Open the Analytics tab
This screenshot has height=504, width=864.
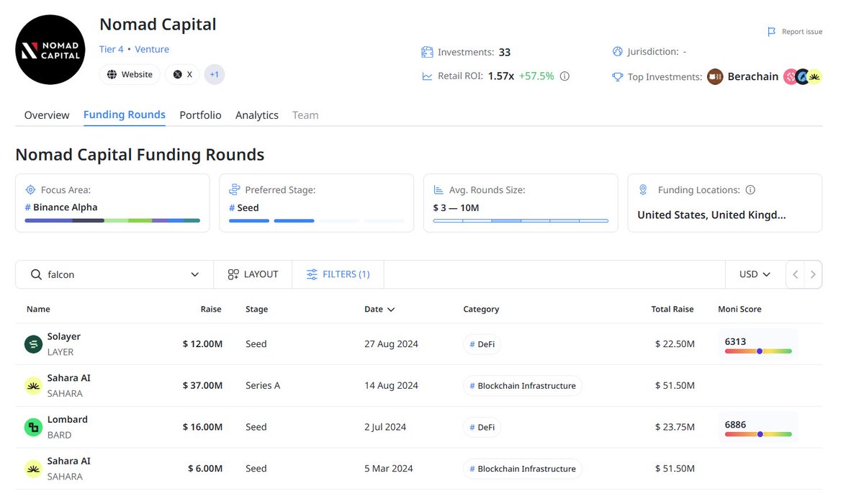(257, 115)
